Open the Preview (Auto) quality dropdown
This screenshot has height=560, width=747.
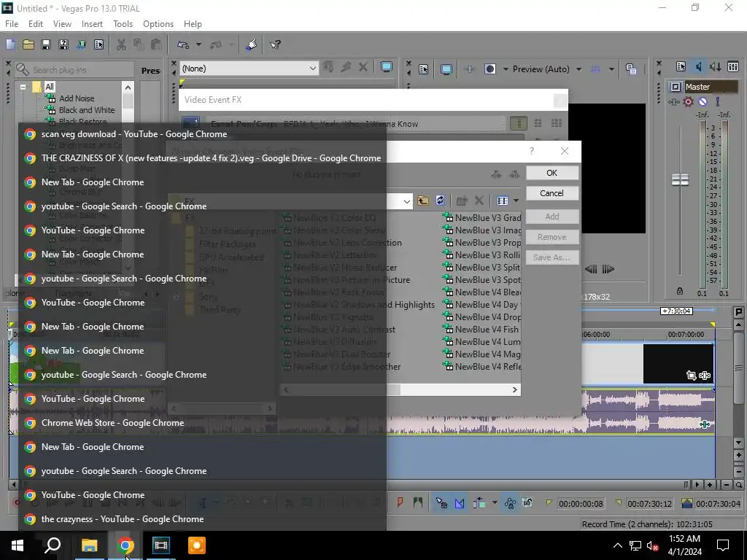[x=546, y=69]
